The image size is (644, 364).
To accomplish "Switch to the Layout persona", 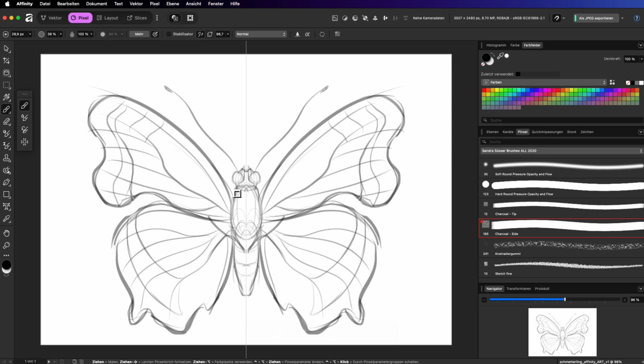I will tap(107, 18).
